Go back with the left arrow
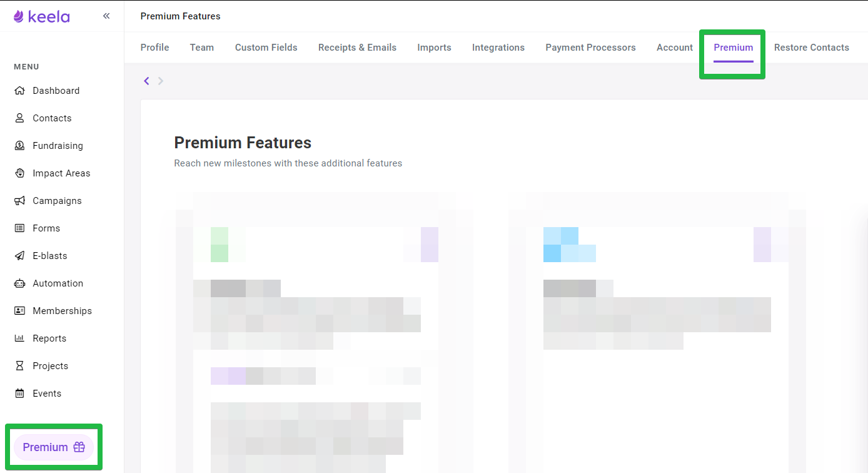868x473 pixels. (x=146, y=81)
